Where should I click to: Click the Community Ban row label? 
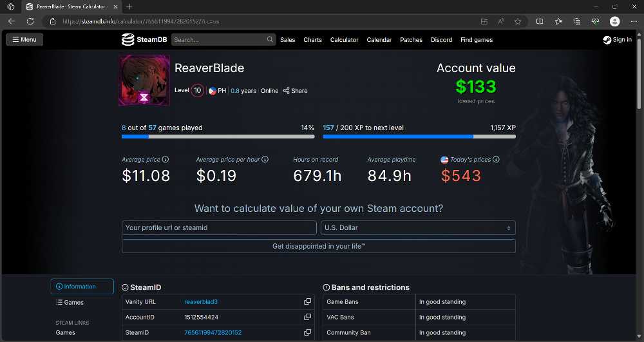pos(348,332)
